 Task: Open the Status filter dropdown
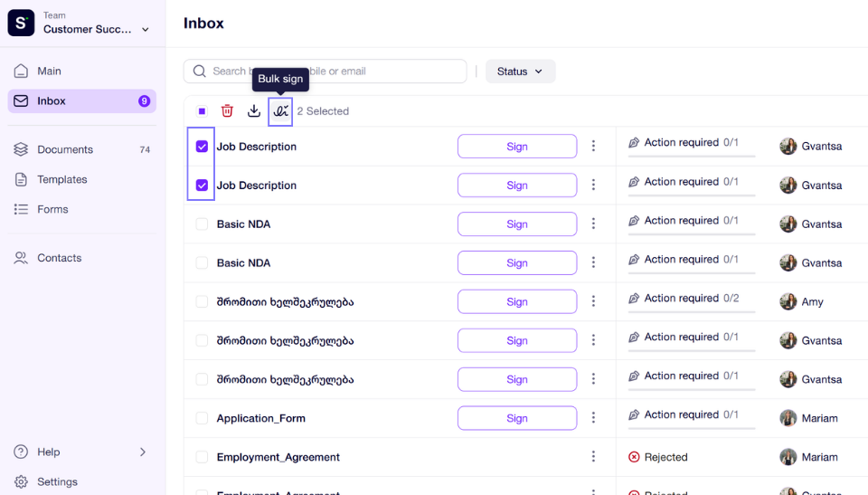(x=520, y=71)
